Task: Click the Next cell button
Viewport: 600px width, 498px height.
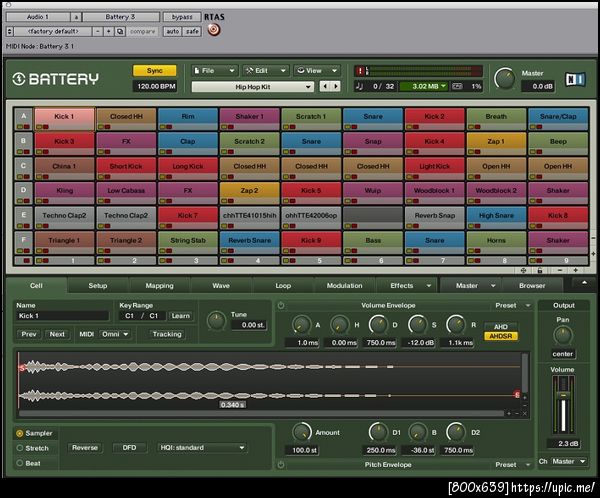Action: click(57, 334)
